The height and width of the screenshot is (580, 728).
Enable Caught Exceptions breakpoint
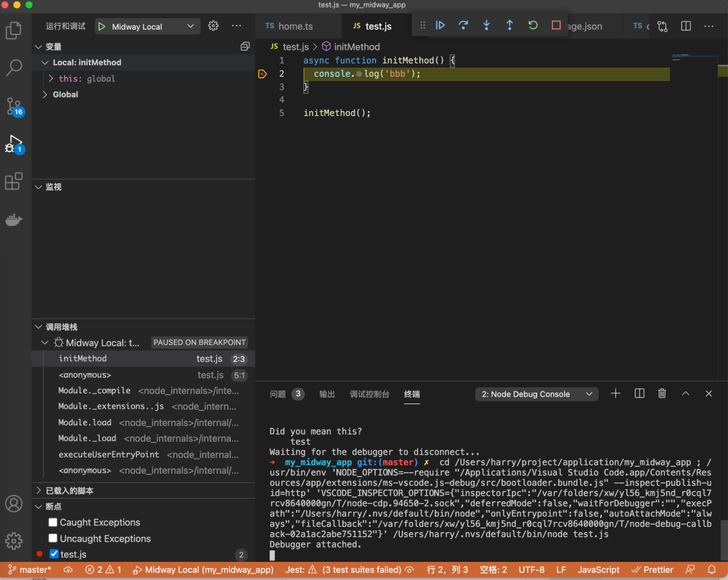53,523
